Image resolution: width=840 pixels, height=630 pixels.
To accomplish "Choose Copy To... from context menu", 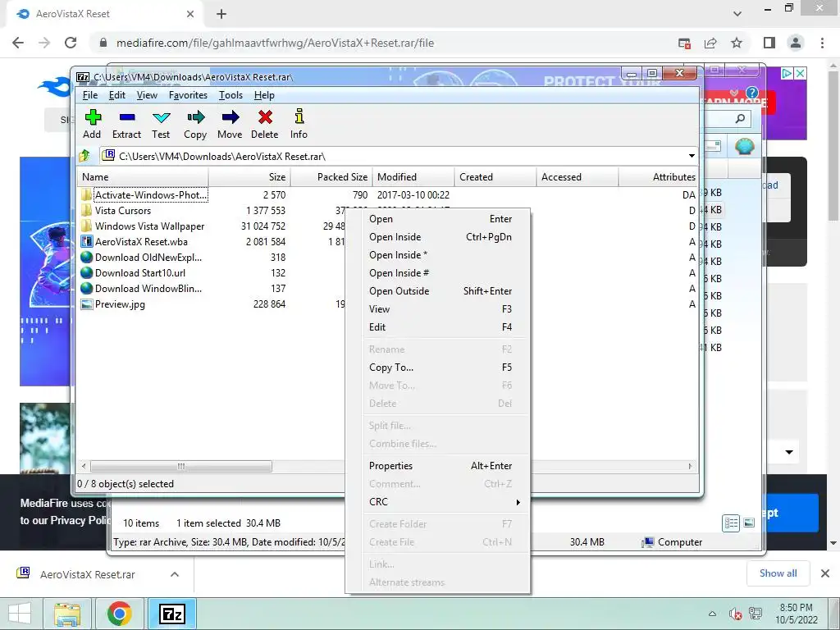I will coord(438,367).
